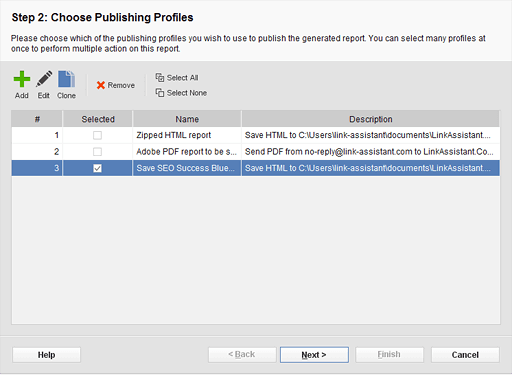Check the Adobe PDF report checkbox
Viewport: 512px width, 375px height.
[97, 152]
